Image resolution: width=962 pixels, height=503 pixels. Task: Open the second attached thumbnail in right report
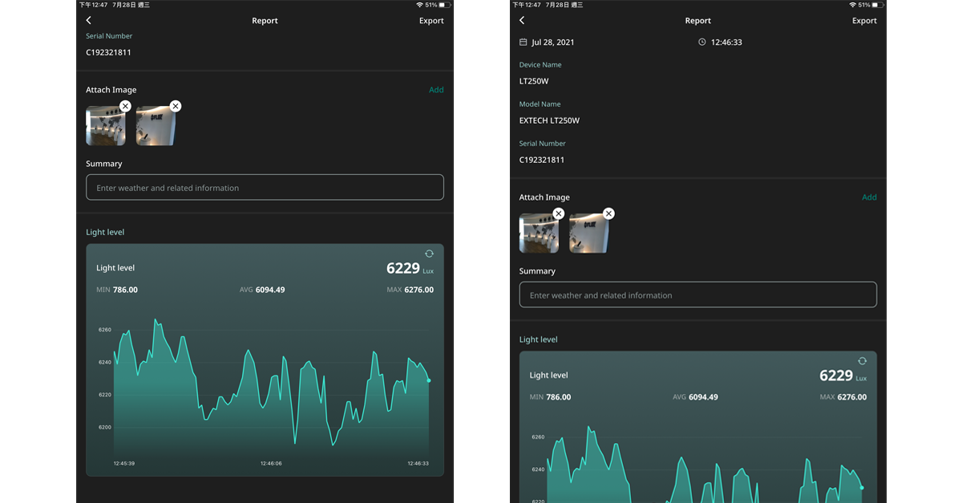(588, 235)
